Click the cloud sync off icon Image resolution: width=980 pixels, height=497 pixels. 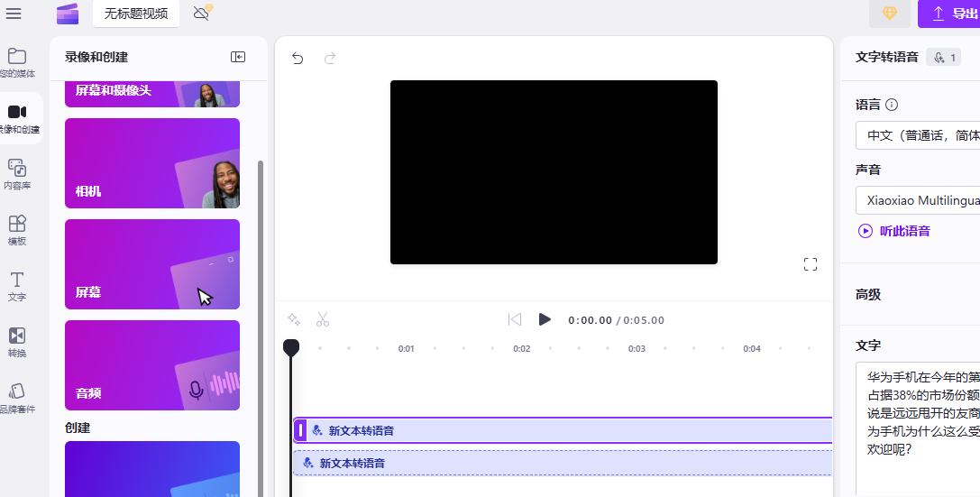(203, 13)
